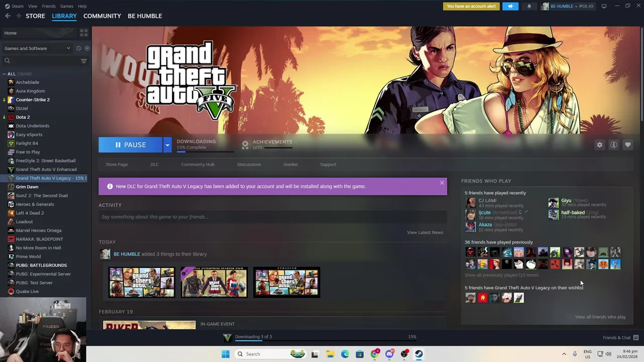Click the announcements megaphone icon
This screenshot has height=362, width=644.
[510, 6]
